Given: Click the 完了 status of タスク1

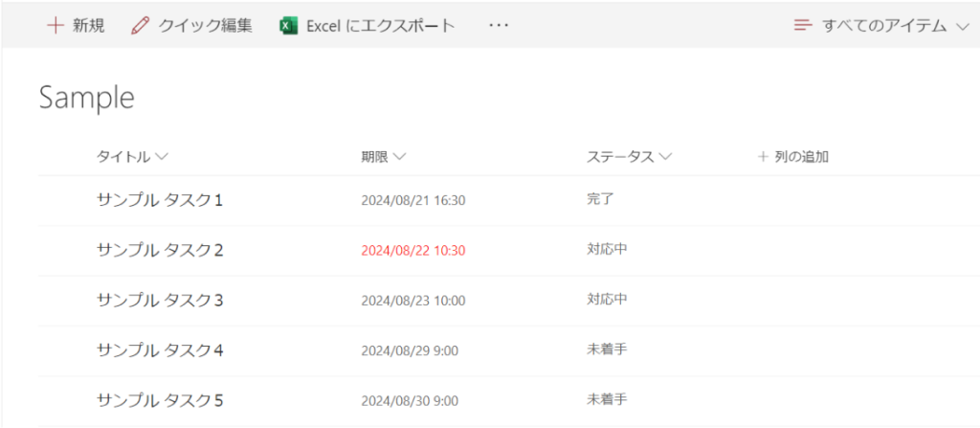Looking at the screenshot, I should point(600,200).
